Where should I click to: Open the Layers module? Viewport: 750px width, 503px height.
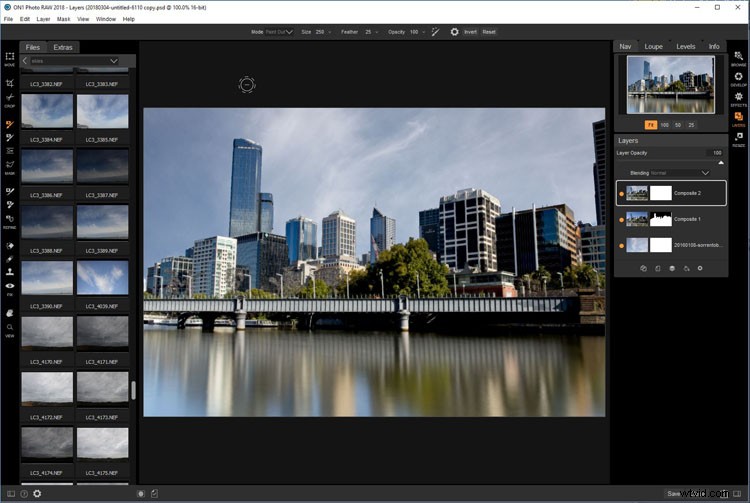739,117
